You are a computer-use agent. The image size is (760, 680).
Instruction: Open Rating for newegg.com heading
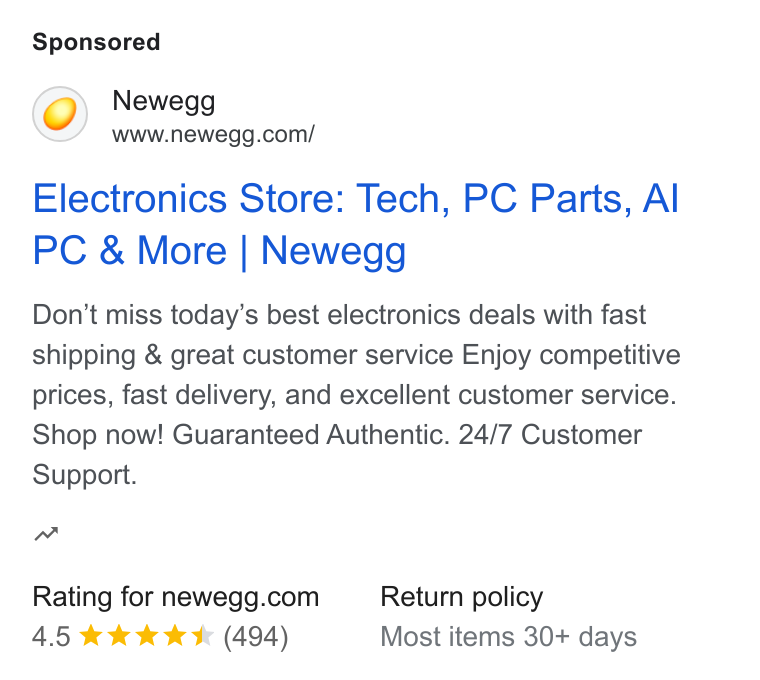pos(176,597)
